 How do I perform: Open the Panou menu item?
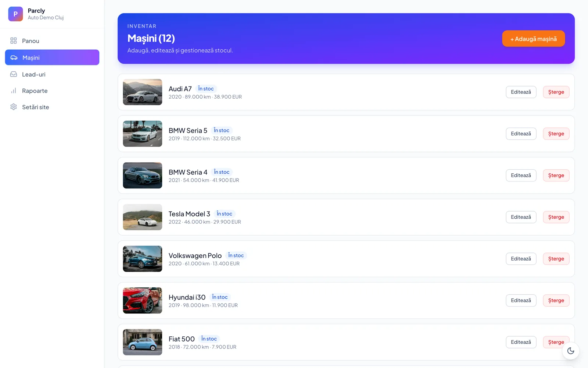click(x=52, y=41)
